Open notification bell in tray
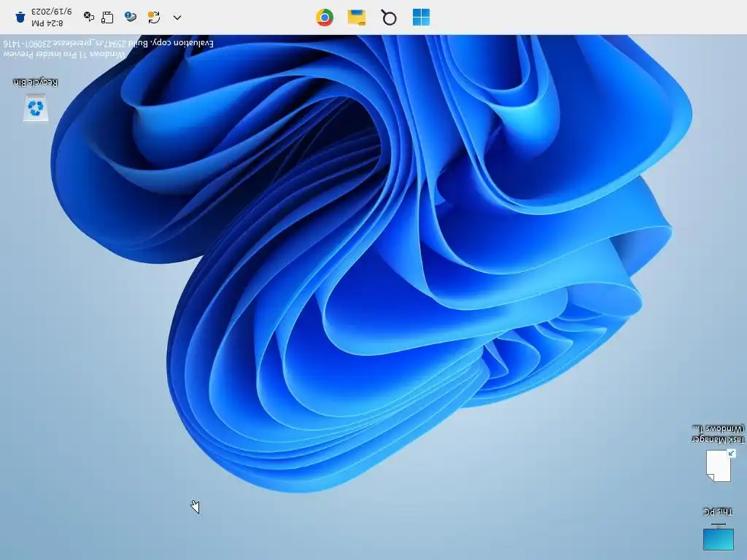 pos(20,17)
